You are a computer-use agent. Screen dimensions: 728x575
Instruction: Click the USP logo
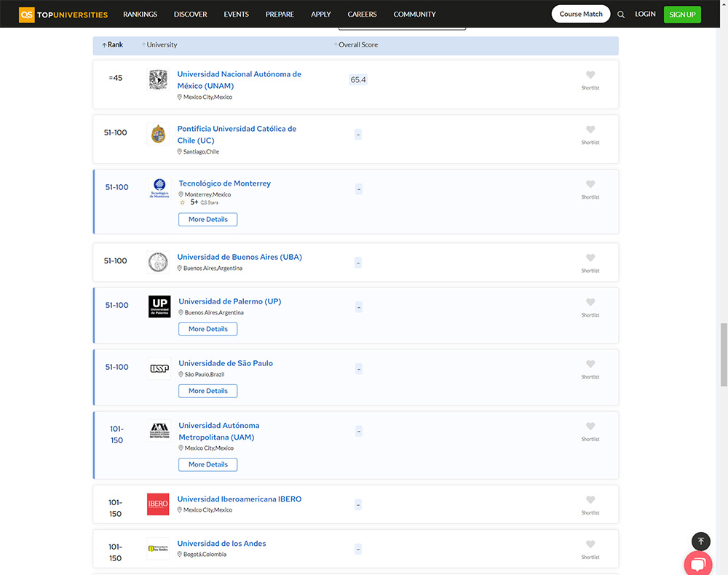pos(159,368)
